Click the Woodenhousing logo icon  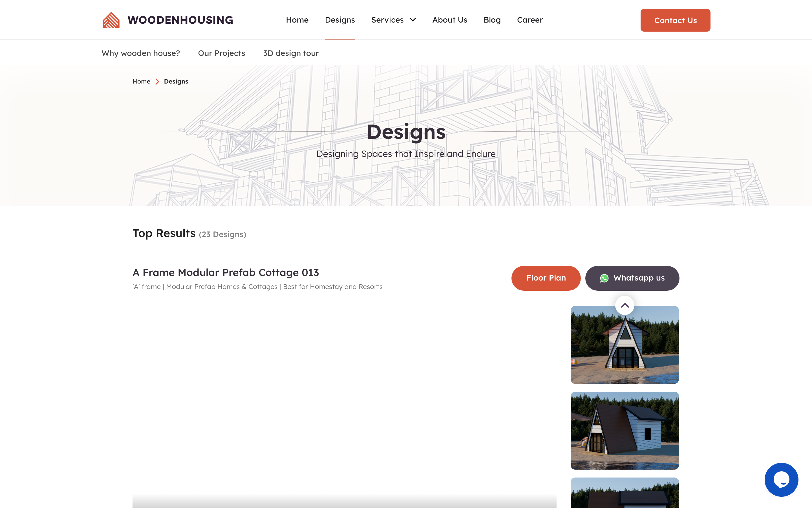click(111, 20)
